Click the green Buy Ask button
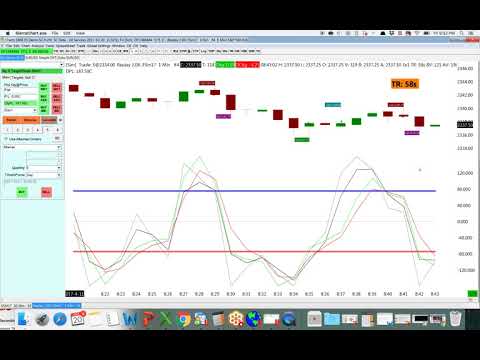This screenshot has width=480, height=360. pyautogui.click(x=44, y=98)
